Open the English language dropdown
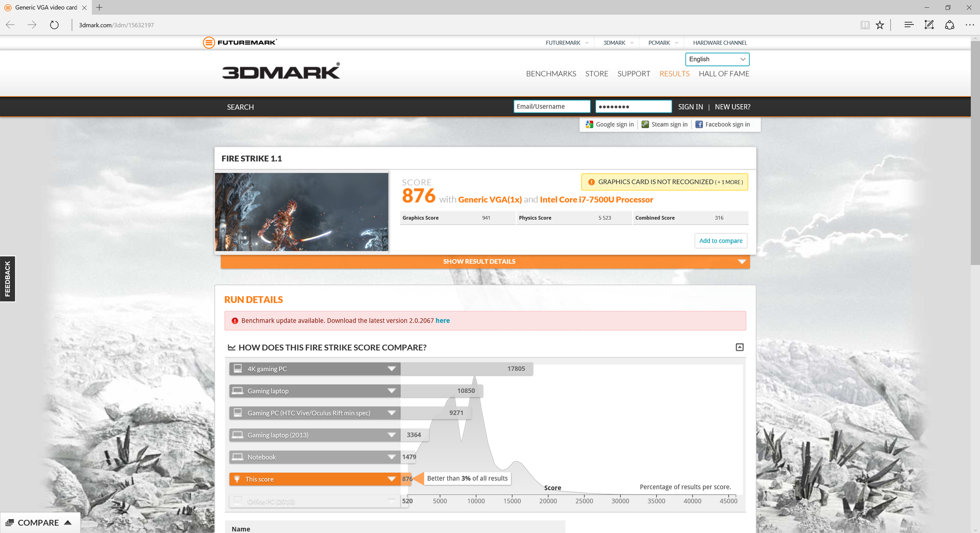The height and width of the screenshot is (533, 980). (717, 59)
